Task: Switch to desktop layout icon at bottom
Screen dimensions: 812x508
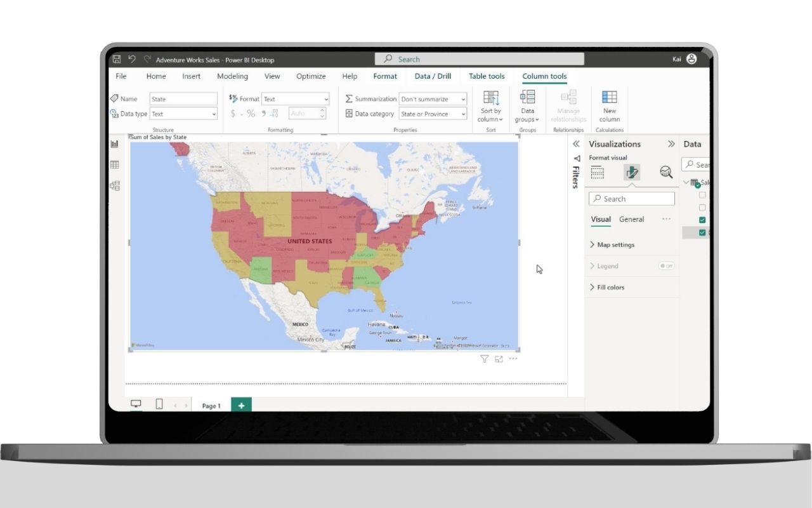Action: point(136,404)
